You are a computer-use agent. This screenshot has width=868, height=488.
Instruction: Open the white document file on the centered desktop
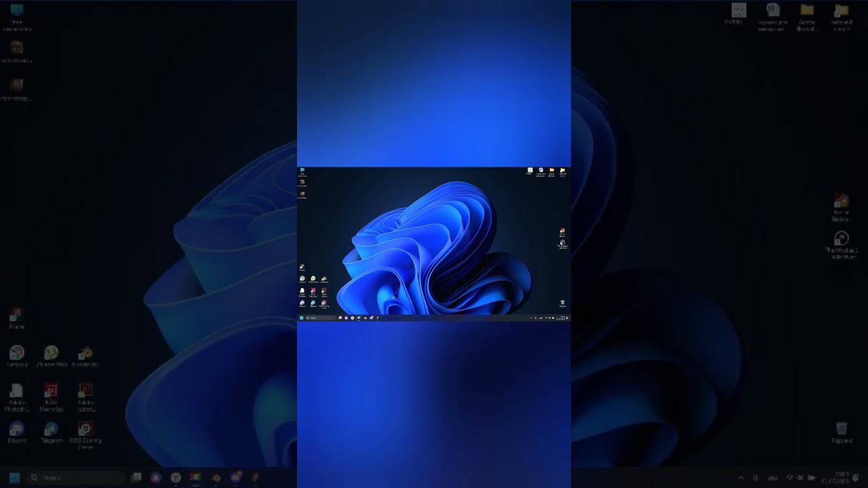pos(530,171)
